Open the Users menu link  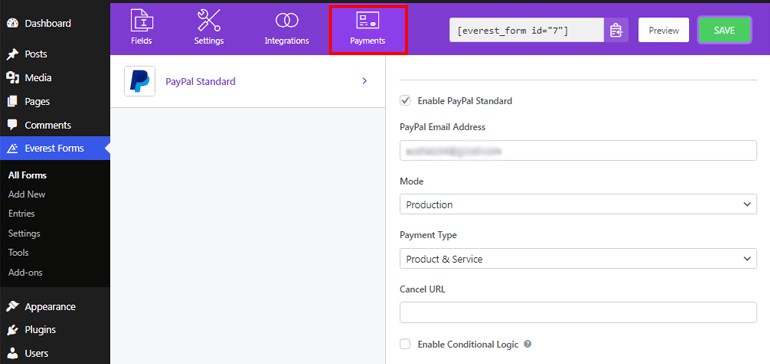pyautogui.click(x=37, y=353)
